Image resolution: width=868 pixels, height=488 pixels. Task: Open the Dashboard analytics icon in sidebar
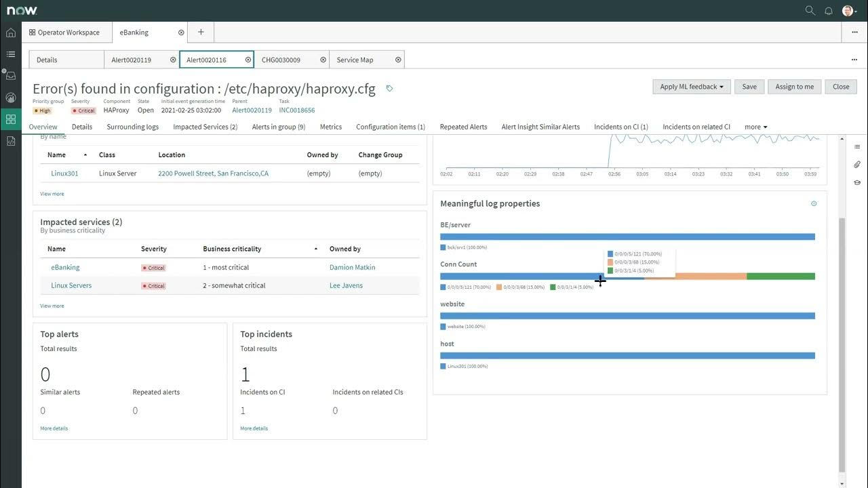click(x=11, y=98)
